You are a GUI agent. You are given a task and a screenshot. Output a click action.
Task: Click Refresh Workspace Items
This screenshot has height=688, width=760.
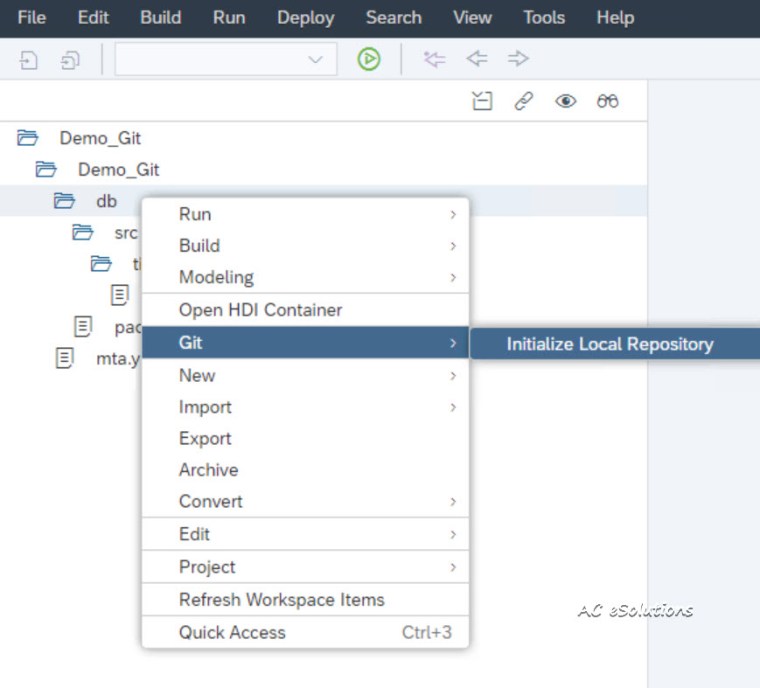[x=281, y=600]
